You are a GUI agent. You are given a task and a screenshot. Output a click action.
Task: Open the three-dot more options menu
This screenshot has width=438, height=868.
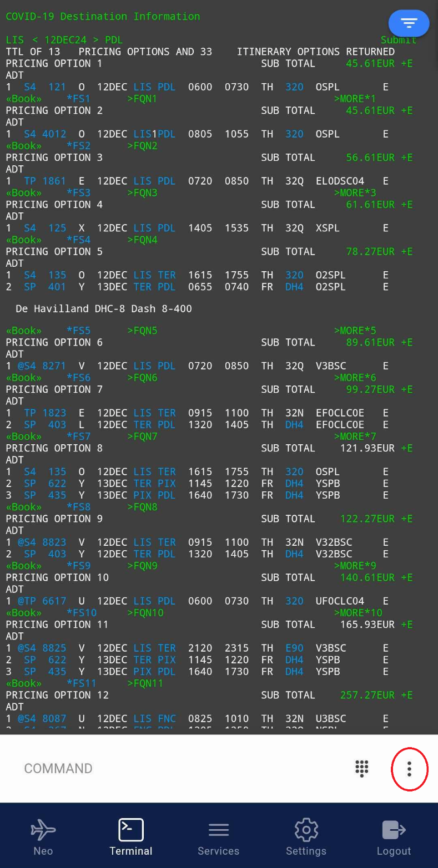409,769
